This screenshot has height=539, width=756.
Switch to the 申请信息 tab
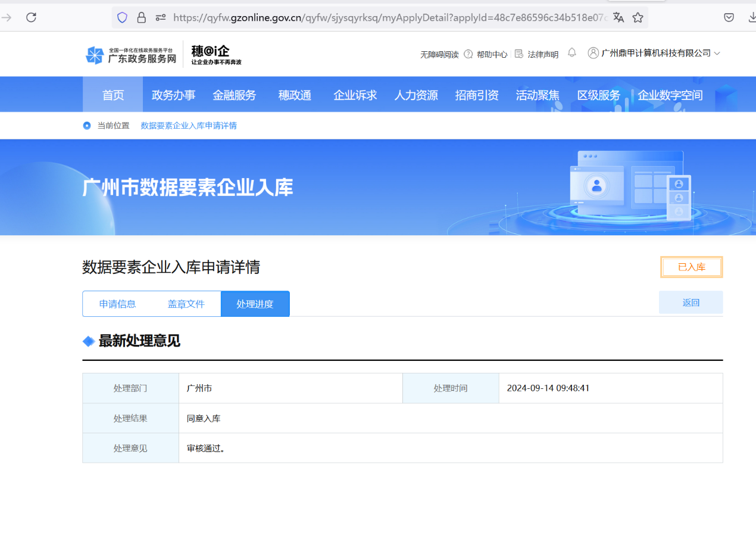click(x=117, y=304)
